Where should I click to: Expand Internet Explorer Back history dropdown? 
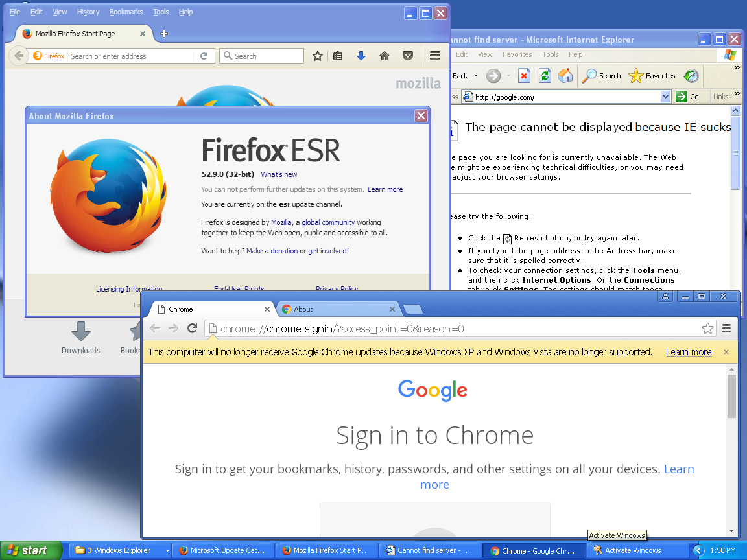coord(475,75)
